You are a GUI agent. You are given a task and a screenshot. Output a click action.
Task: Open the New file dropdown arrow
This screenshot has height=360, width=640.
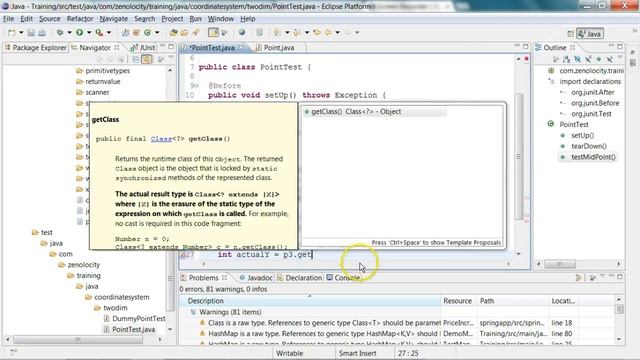21,33
